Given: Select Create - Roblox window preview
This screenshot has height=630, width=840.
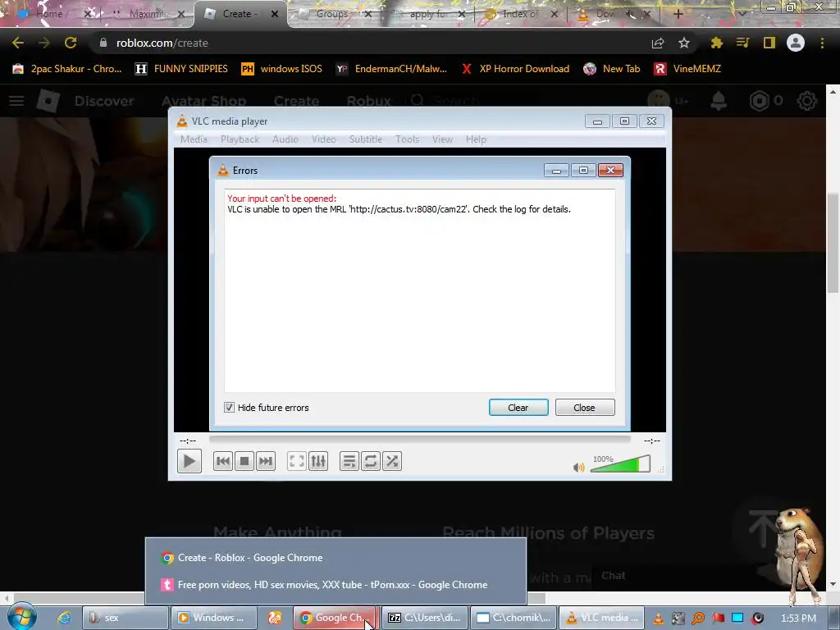Looking at the screenshot, I should 336,558.
